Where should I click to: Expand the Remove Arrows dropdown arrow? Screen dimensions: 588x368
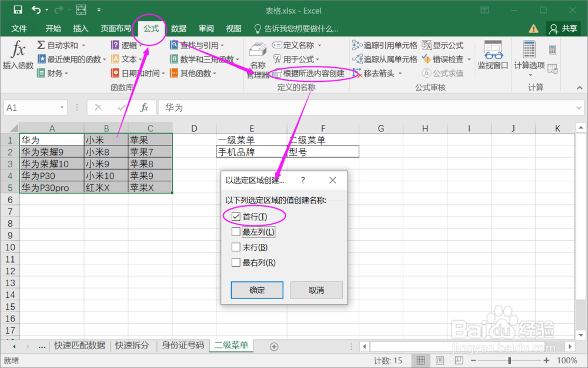400,73
